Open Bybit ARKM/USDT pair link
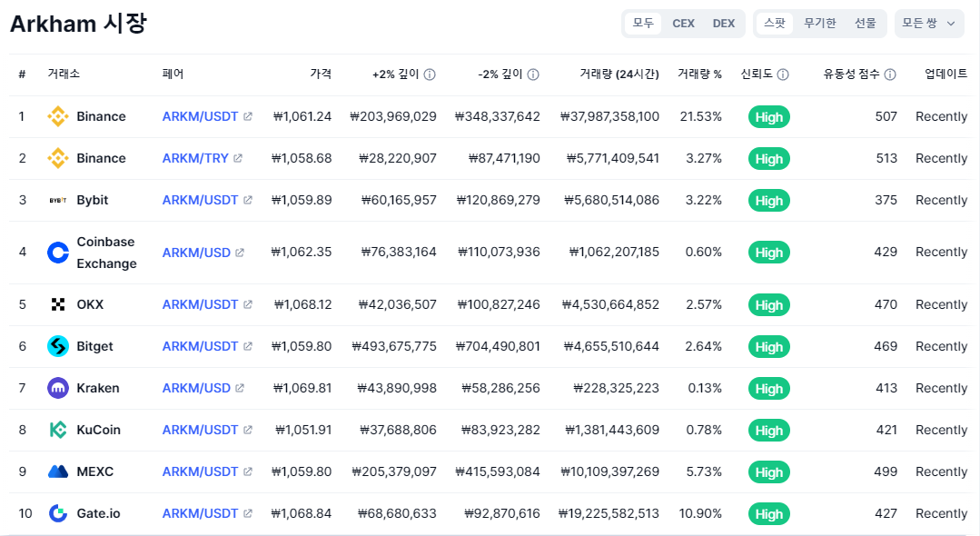The width and height of the screenshot is (980, 536). [200, 200]
